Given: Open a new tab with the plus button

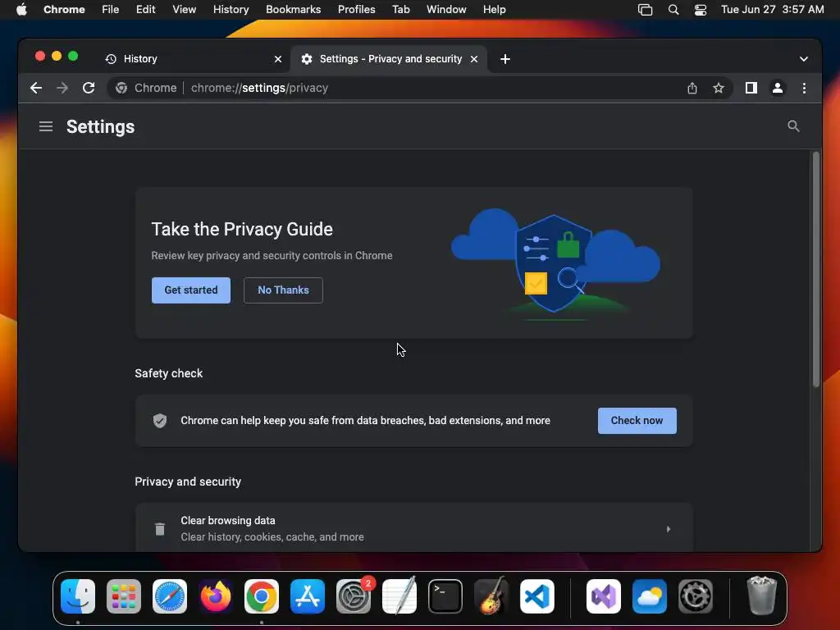Looking at the screenshot, I should point(504,59).
